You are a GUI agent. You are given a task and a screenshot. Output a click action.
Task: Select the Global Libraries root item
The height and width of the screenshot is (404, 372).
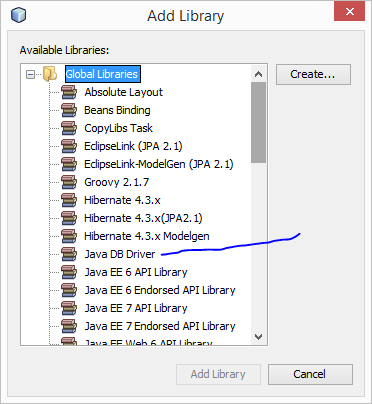103,74
